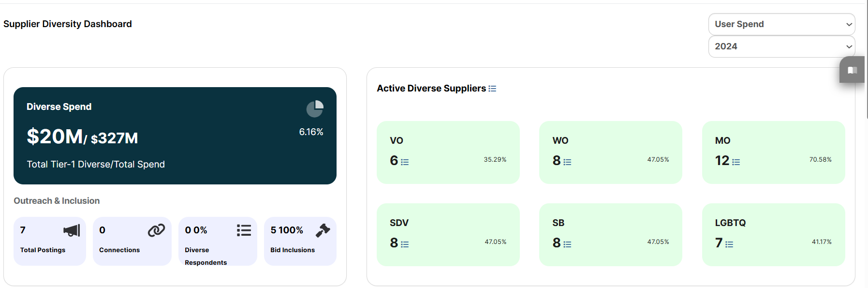The image size is (868, 288).
Task: Click the list icon next to MO count
Action: (x=736, y=162)
